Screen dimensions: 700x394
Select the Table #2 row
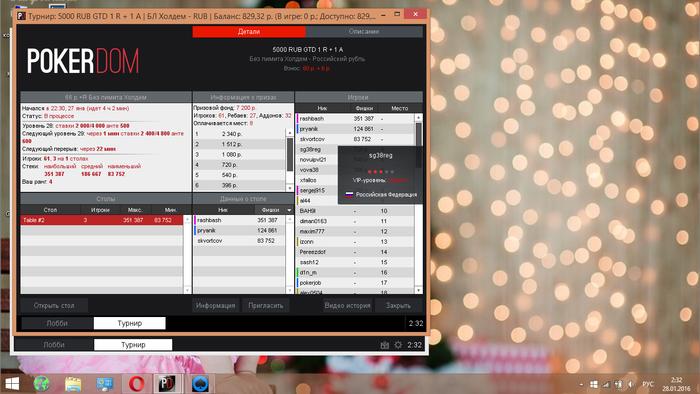pyautogui.click(x=102, y=220)
